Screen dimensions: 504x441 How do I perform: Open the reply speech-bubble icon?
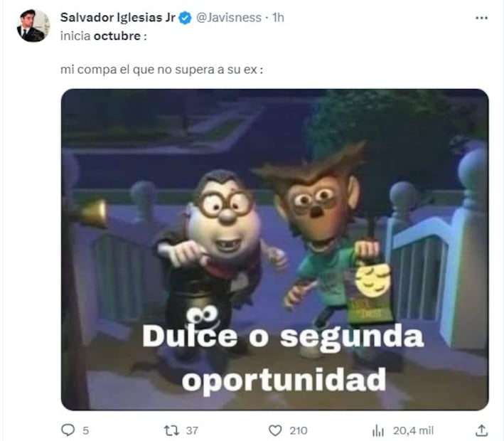[x=68, y=430]
